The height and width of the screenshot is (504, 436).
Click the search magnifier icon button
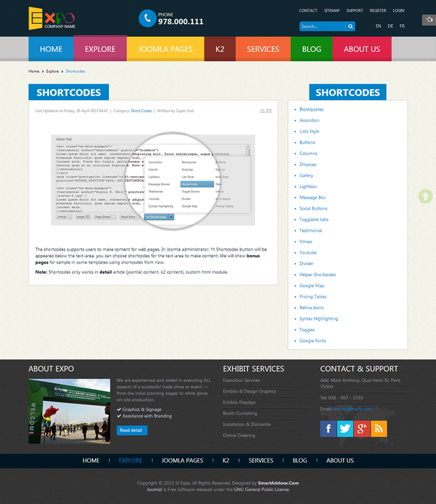tap(350, 26)
